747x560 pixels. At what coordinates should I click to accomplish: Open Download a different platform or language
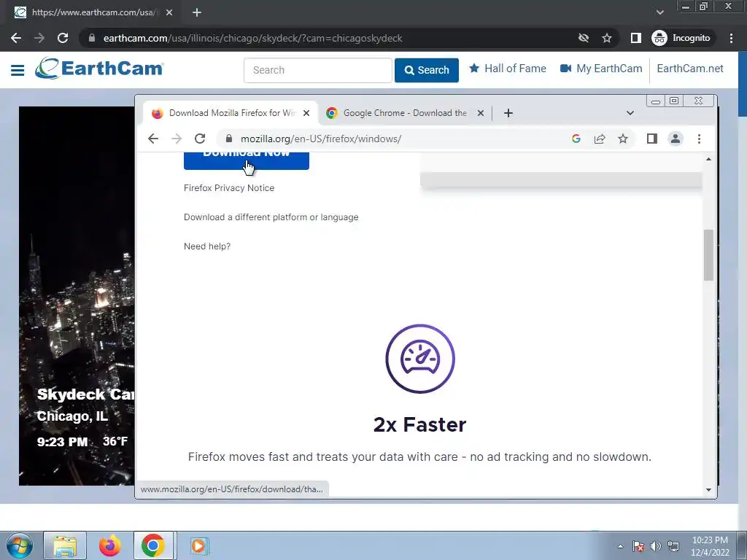tap(271, 217)
